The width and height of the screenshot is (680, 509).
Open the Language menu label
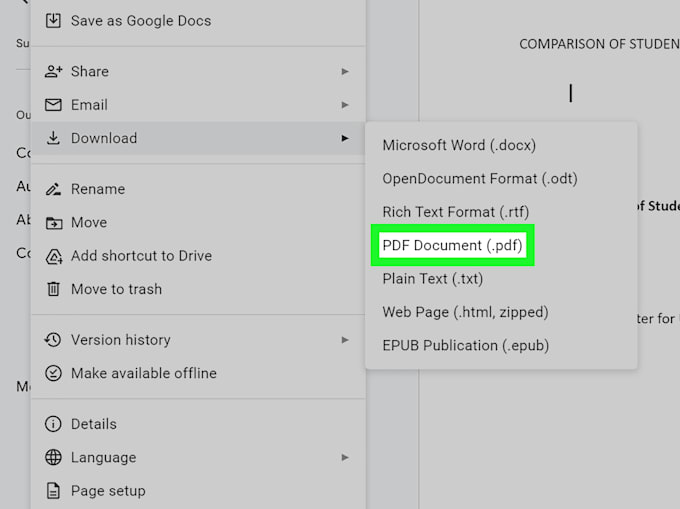click(104, 457)
